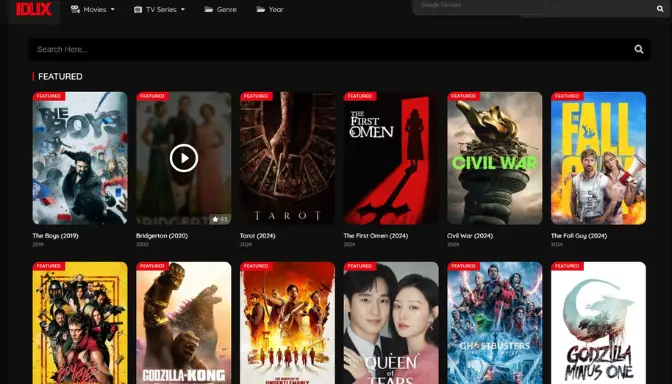Click the FEATURED badge on The Boys
This screenshot has height=384, width=672.
(x=49, y=96)
